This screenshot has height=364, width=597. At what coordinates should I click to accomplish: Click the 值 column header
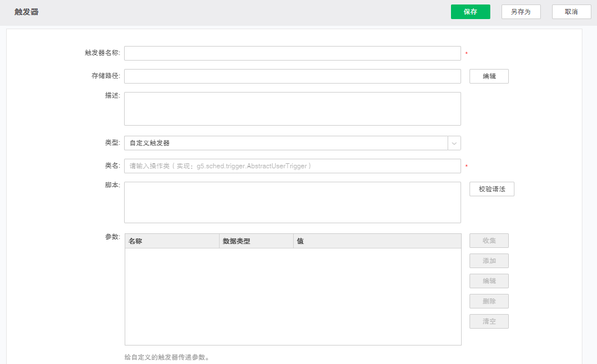coord(376,241)
